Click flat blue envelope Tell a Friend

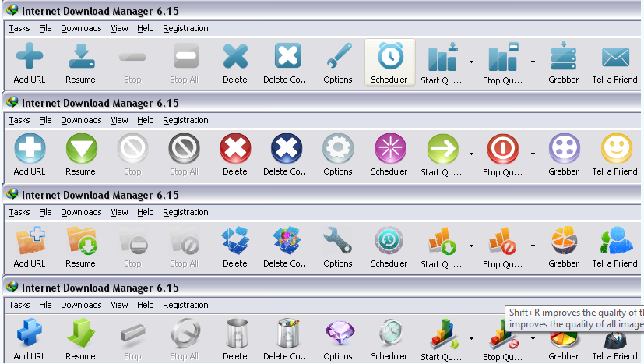click(615, 57)
